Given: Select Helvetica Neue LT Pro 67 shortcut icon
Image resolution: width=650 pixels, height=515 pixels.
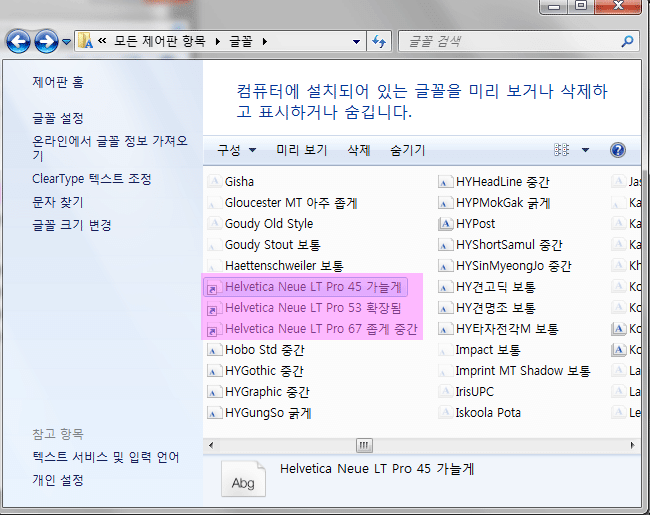Looking at the screenshot, I should click(x=214, y=329).
